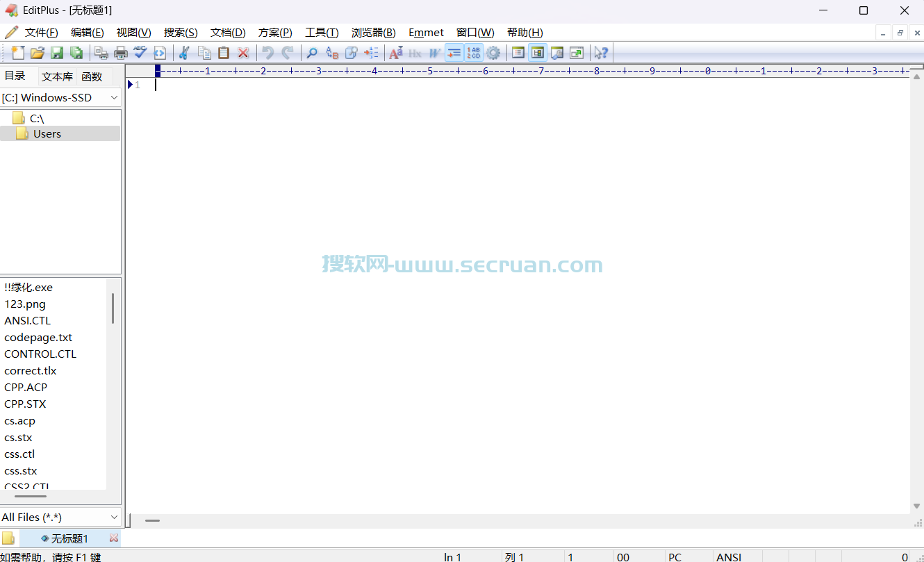Select the file !!绿化.exe

pos(28,288)
